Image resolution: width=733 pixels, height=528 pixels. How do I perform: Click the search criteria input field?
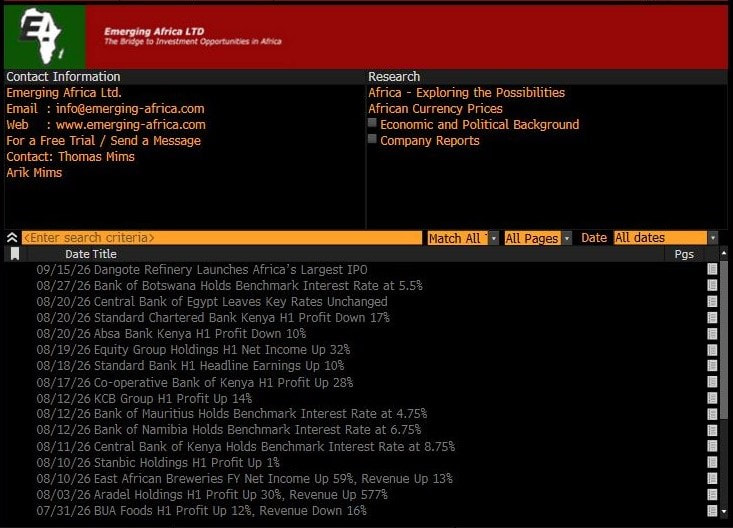tap(222, 238)
